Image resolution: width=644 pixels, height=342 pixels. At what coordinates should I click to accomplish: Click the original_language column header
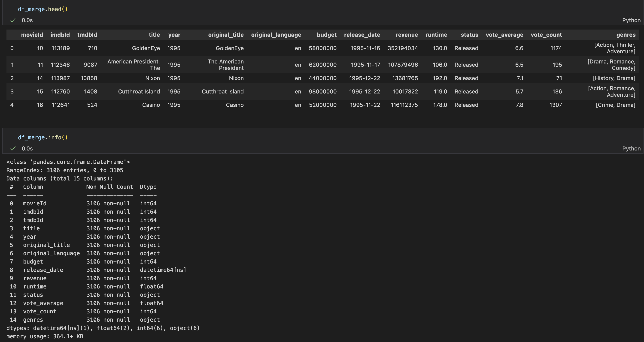(x=276, y=35)
